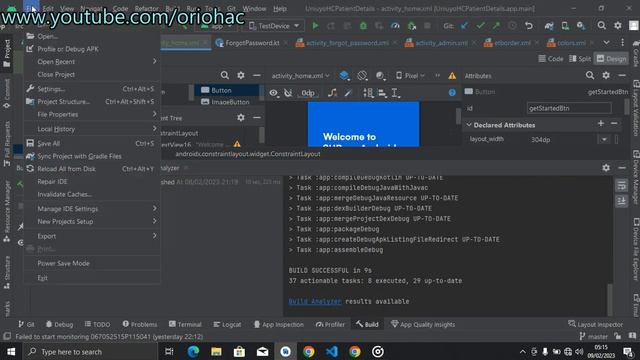Switch to ForgotPassword.kt tab

click(252, 43)
